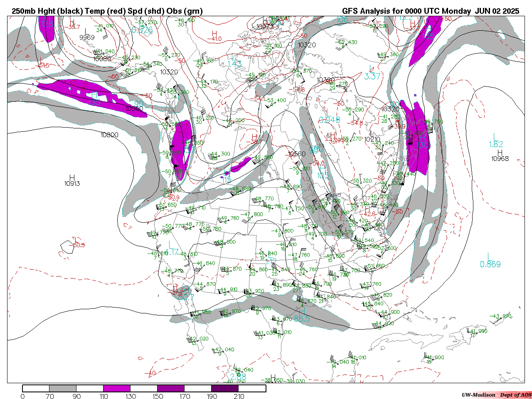This screenshot has width=532, height=399.
Task: Click the purple 150-170 legend swatch
Action: 171,389
